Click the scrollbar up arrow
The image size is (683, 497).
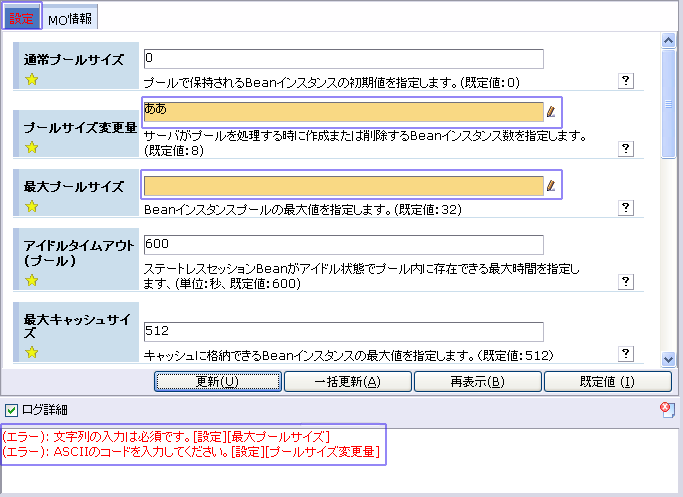(x=670, y=41)
